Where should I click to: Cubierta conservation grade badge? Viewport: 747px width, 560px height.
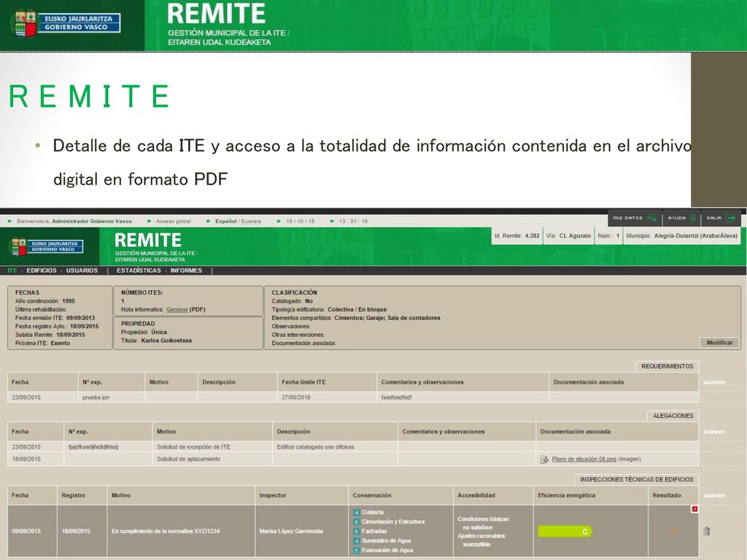click(x=356, y=513)
